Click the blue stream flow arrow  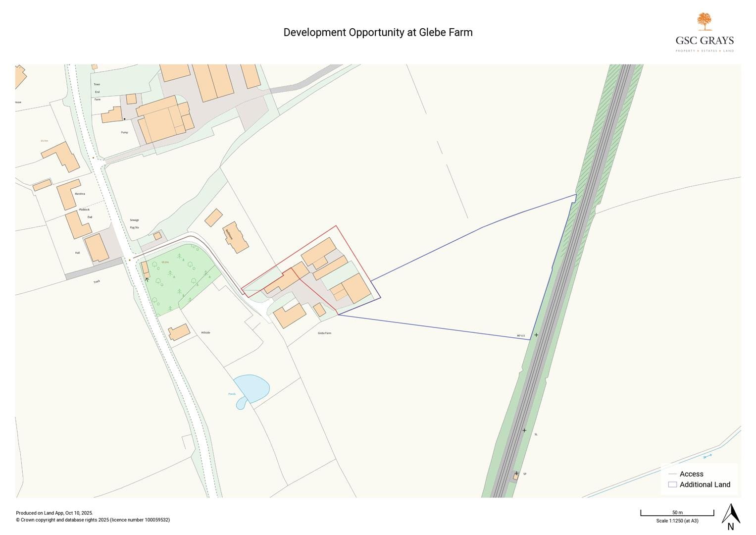pos(707,456)
